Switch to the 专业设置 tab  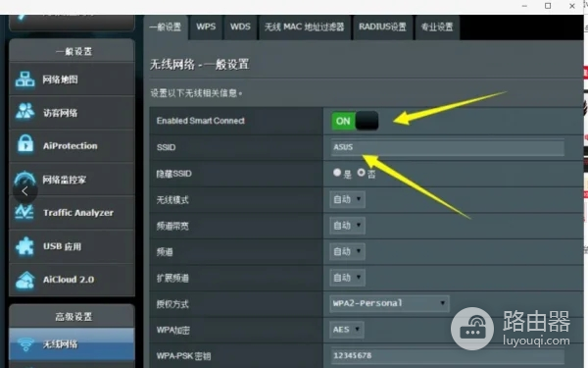[x=437, y=27]
